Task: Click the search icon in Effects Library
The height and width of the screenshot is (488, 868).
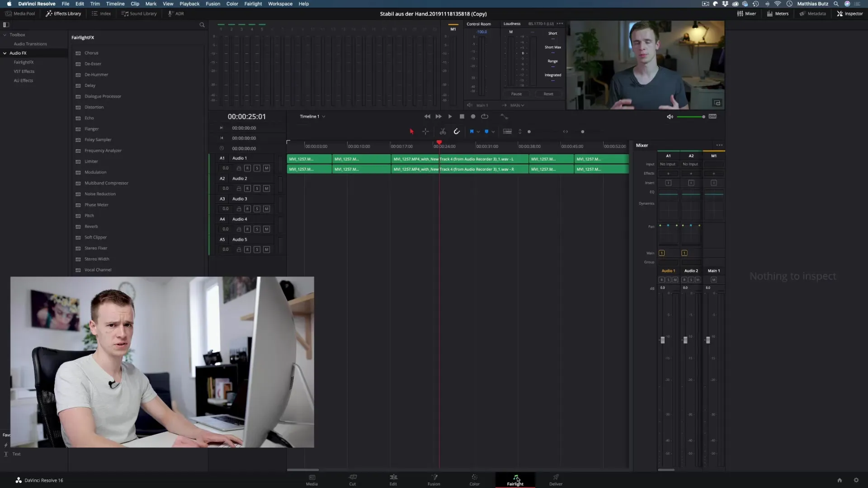Action: coord(202,25)
